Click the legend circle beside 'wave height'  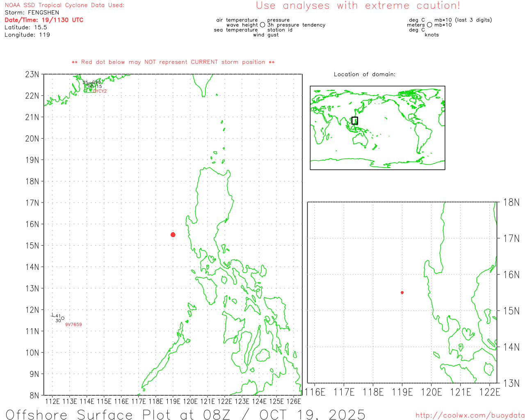point(262,25)
